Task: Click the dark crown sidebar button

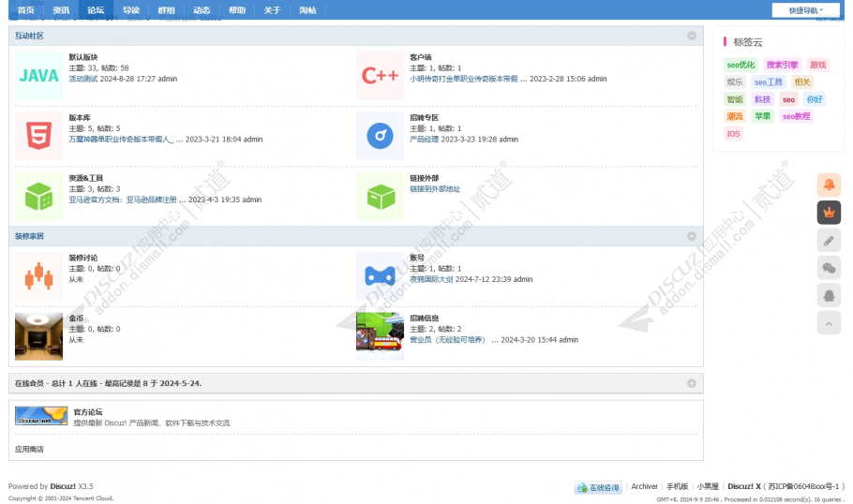Action: click(x=829, y=213)
